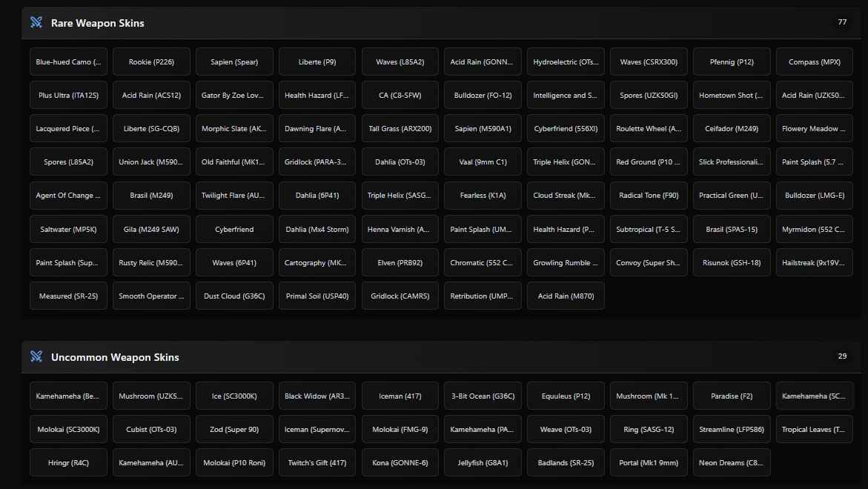Click the Risunok (GSH-18) skin
This screenshot has width=868, height=489.
732,262
